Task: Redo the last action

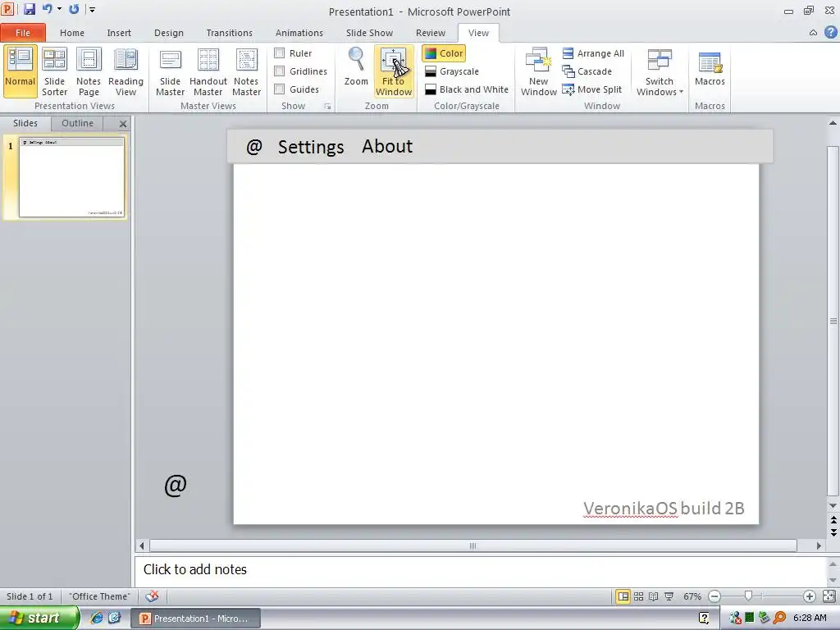Action: tap(74, 9)
